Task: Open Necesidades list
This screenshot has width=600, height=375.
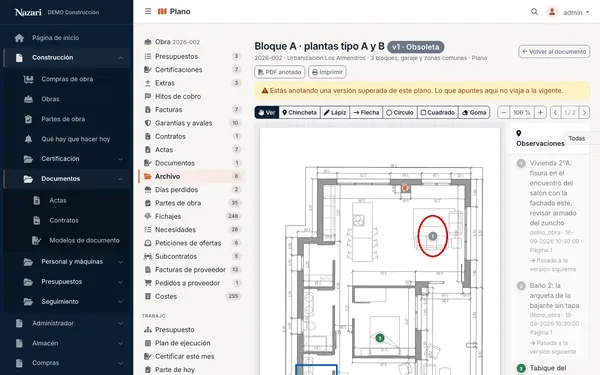Action: point(191,230)
